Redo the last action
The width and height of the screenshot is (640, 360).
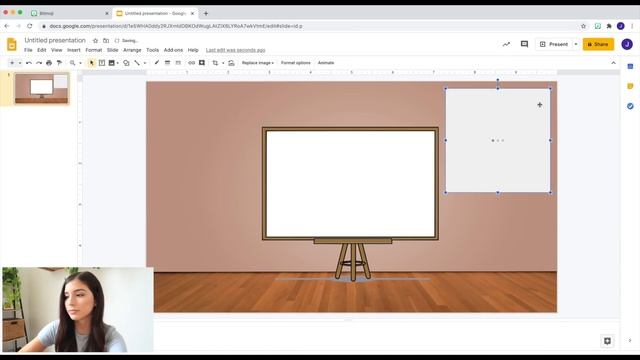coord(39,63)
